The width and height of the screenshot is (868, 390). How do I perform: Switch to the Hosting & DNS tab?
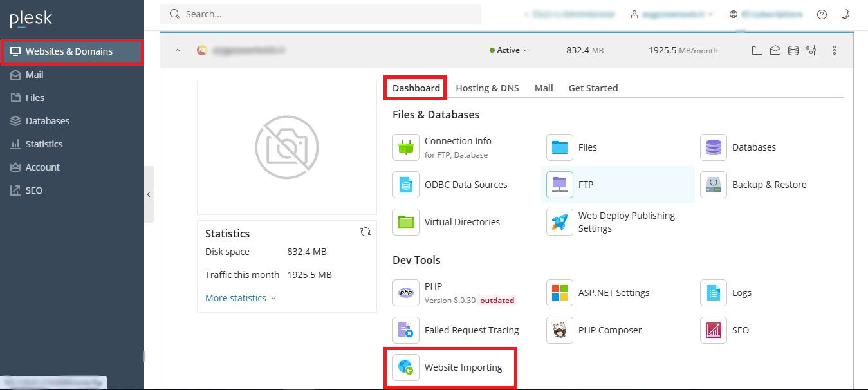tap(487, 88)
